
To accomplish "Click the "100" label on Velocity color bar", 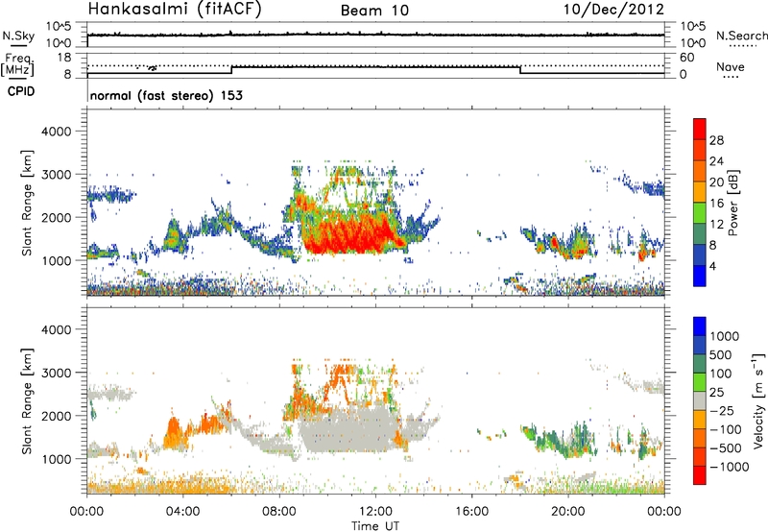I will [x=723, y=374].
